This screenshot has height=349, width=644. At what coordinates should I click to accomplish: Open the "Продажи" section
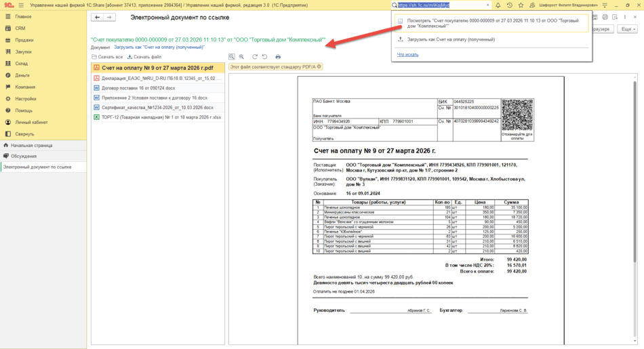(x=24, y=40)
